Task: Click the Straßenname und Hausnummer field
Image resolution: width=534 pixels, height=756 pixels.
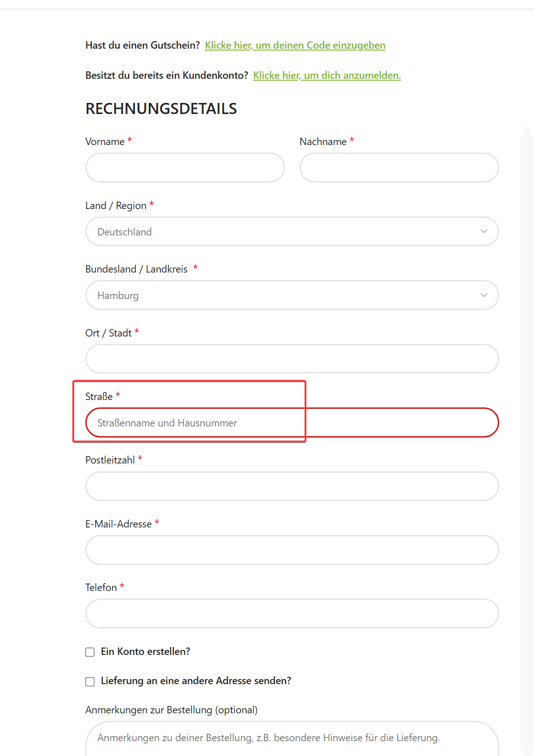Action: [292, 423]
